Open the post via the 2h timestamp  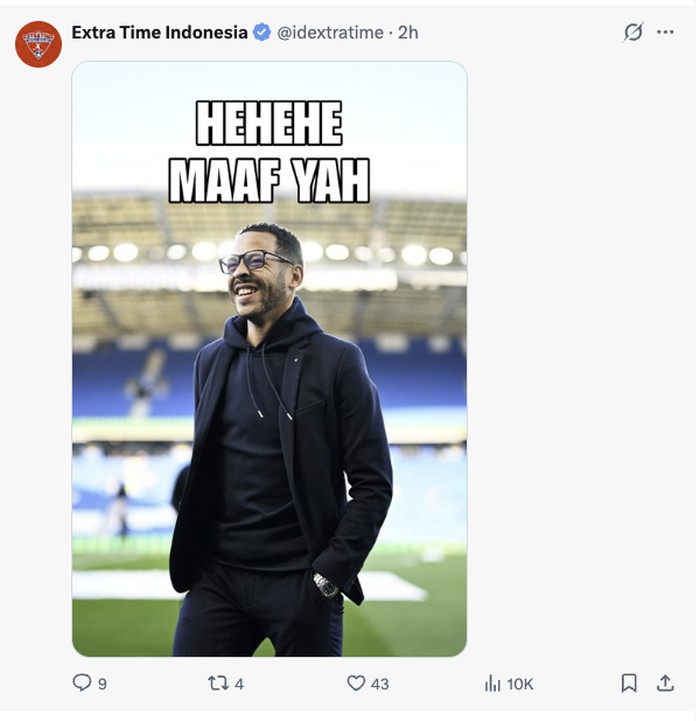pyautogui.click(x=408, y=33)
